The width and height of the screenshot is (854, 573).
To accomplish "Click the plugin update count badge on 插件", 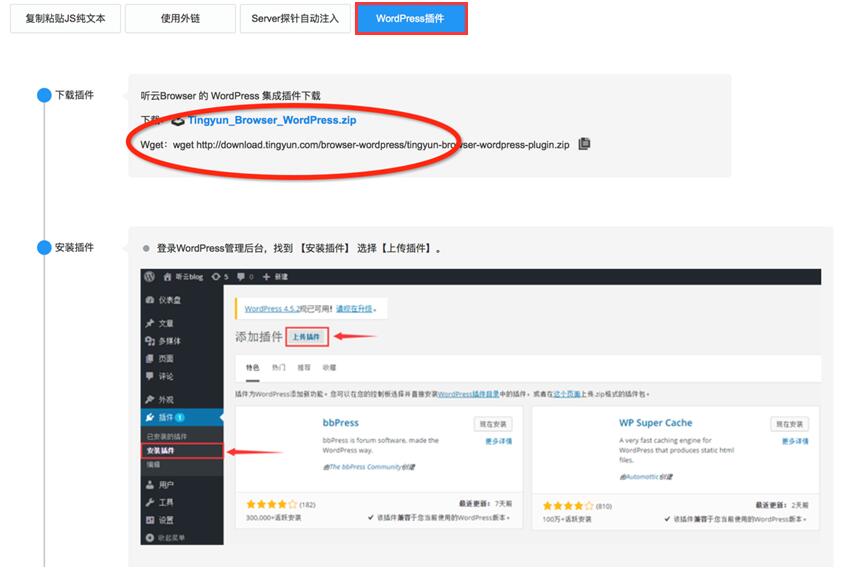I will [x=180, y=417].
